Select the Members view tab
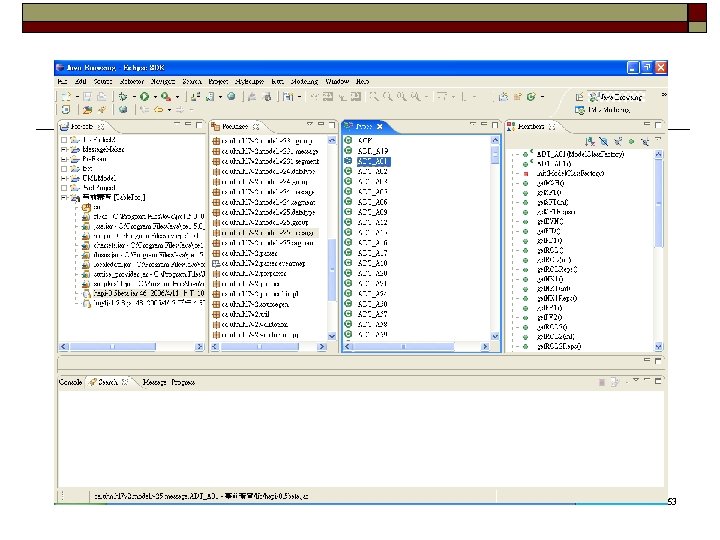This screenshot has height=540, width=720. pyautogui.click(x=531, y=126)
